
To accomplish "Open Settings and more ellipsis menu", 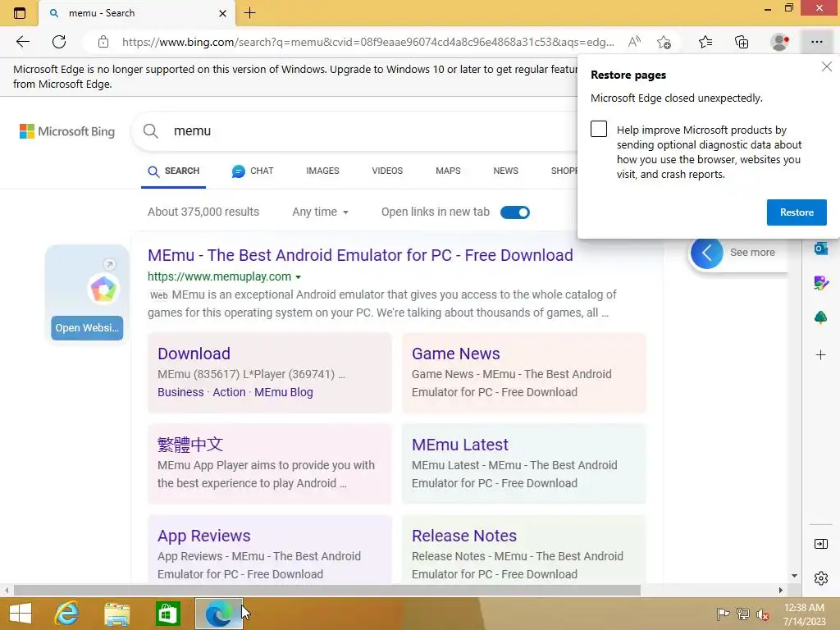I will [816, 42].
